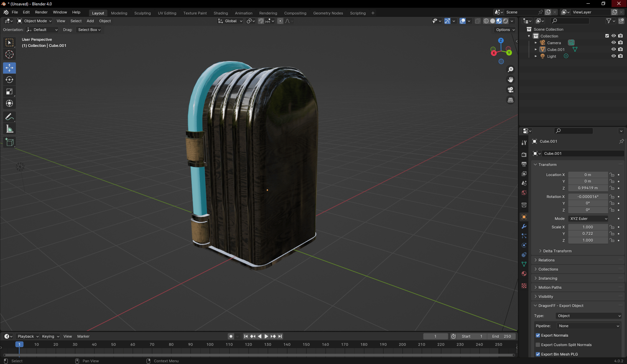Open the Modifiers wrench properties tab
Image resolution: width=627 pixels, height=364 pixels.
pos(524,227)
